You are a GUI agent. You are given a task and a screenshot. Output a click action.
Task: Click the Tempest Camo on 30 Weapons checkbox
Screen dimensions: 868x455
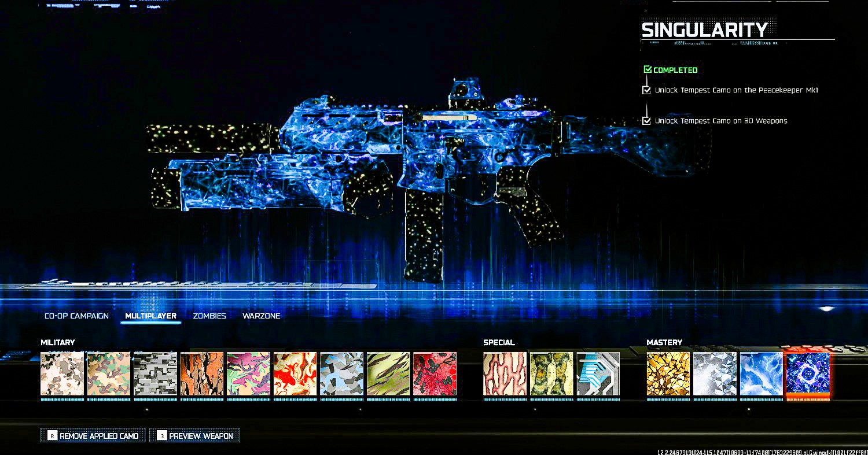click(646, 121)
